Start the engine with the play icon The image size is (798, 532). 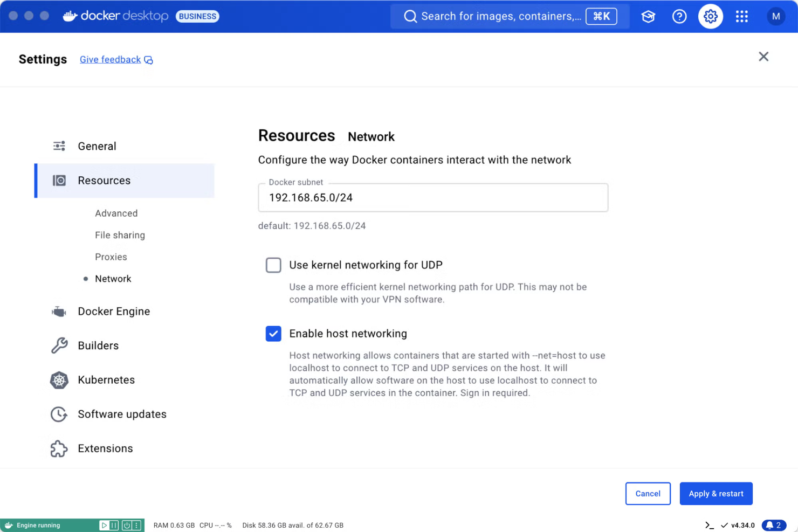tap(104, 524)
